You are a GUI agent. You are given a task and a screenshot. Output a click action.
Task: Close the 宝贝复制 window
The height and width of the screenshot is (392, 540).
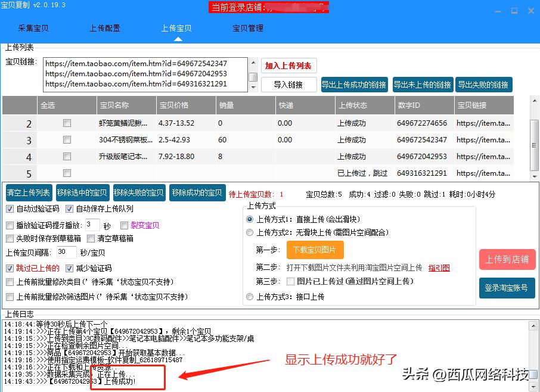531,11
